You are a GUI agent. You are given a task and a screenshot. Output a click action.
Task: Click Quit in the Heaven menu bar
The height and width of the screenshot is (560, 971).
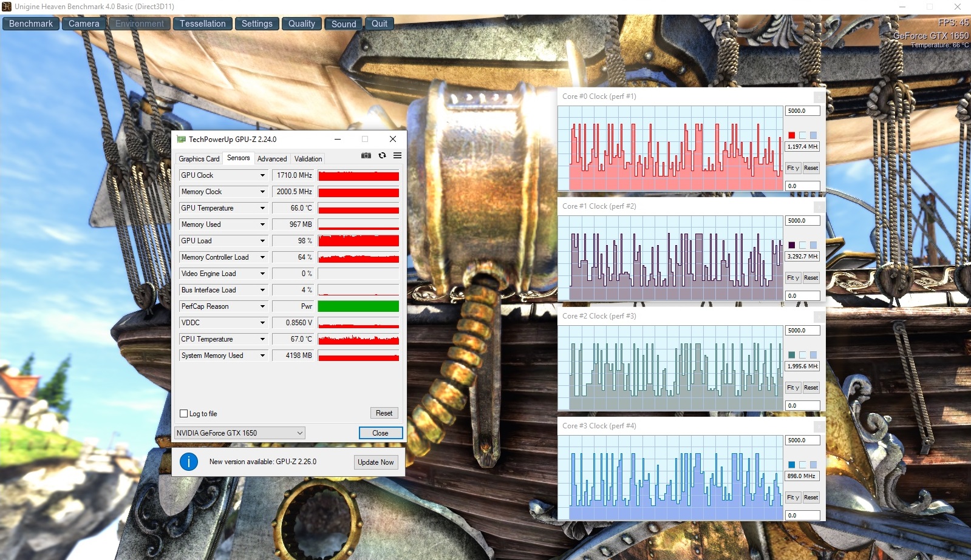tap(380, 24)
